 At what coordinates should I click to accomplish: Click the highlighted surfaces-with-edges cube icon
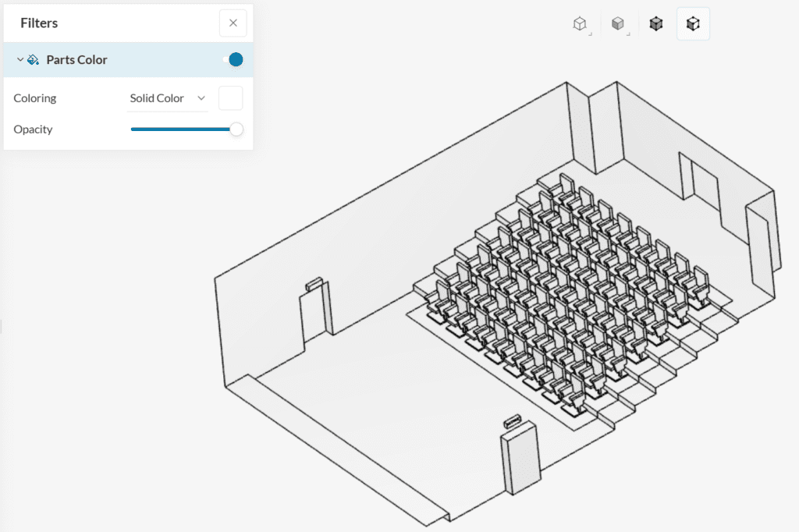click(693, 24)
